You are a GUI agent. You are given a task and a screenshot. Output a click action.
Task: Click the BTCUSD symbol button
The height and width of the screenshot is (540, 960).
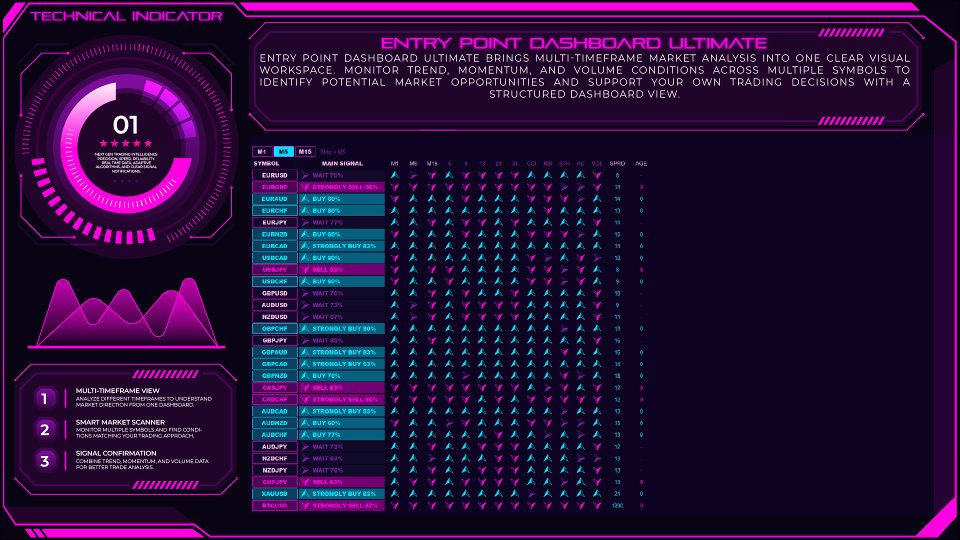point(275,505)
